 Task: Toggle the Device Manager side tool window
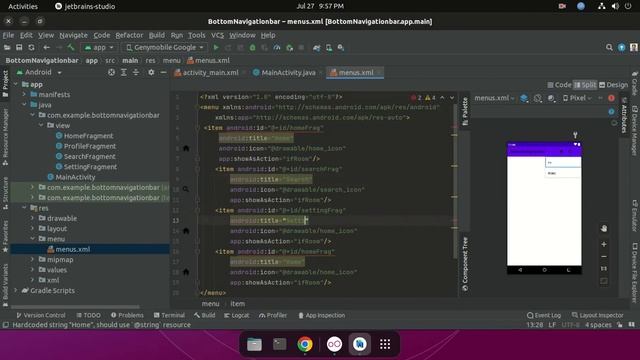pyautogui.click(x=635, y=131)
